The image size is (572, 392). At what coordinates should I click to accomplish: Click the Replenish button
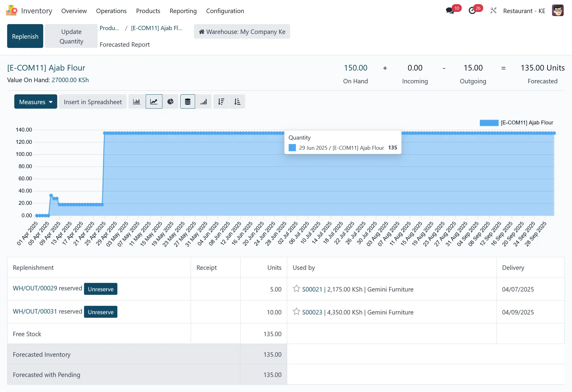25,36
